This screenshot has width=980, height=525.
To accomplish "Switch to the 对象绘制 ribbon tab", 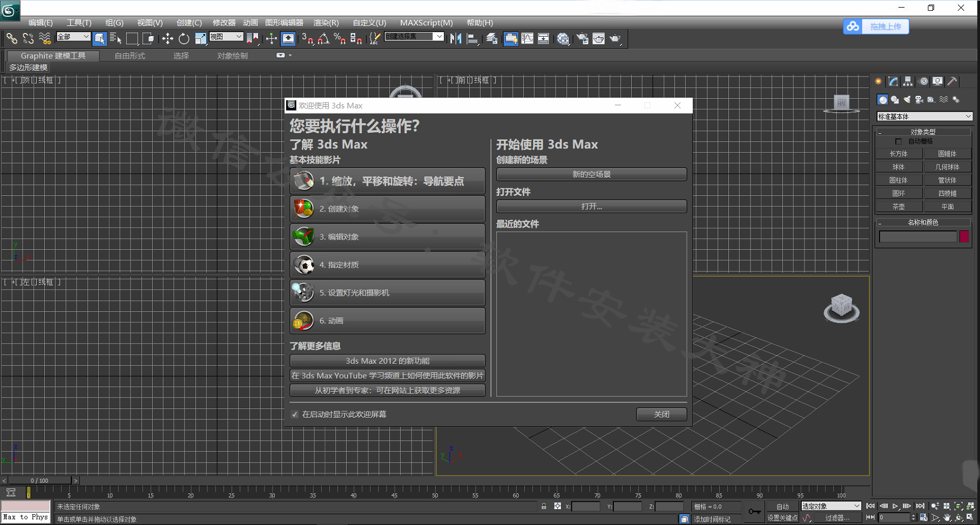I will tap(232, 56).
